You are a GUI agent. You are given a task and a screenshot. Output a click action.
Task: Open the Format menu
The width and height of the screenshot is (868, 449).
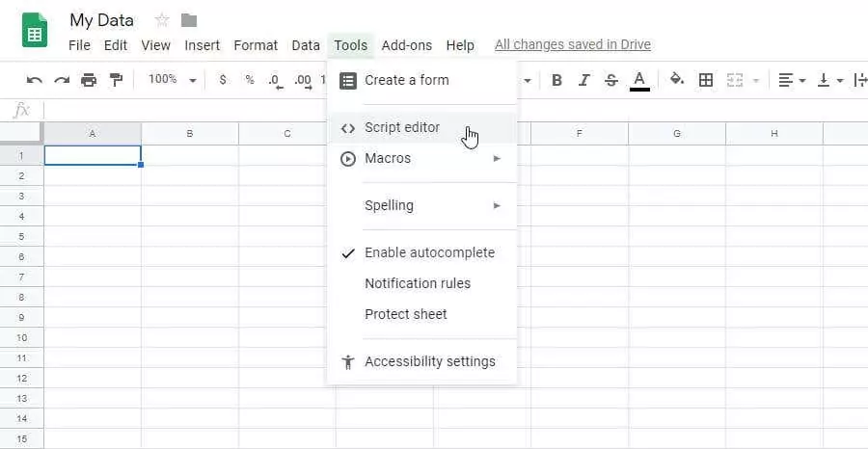tap(256, 45)
